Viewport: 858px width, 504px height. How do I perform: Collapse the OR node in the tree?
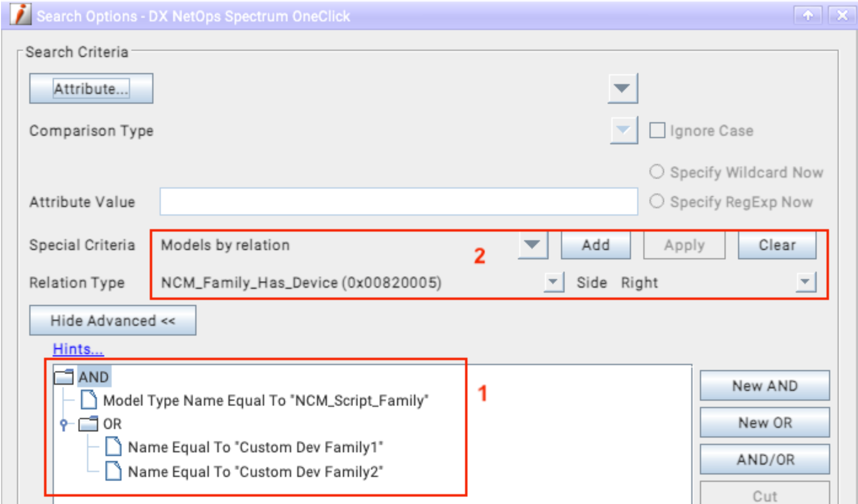(64, 424)
